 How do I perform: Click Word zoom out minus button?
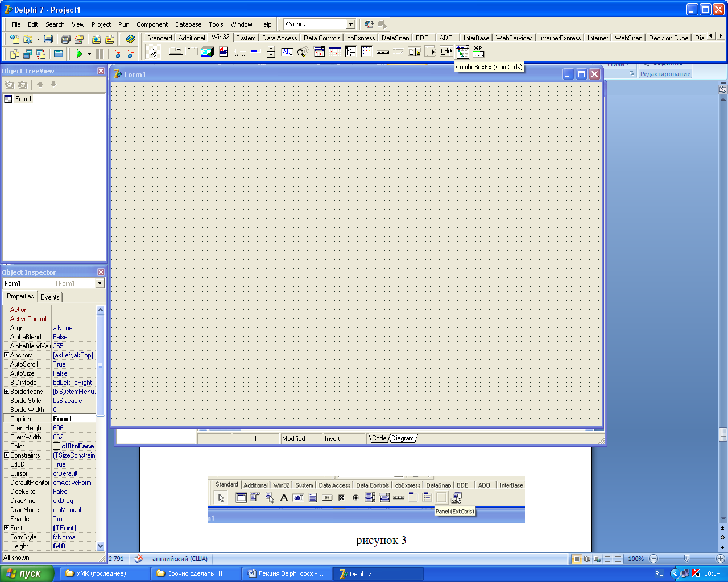point(653,559)
